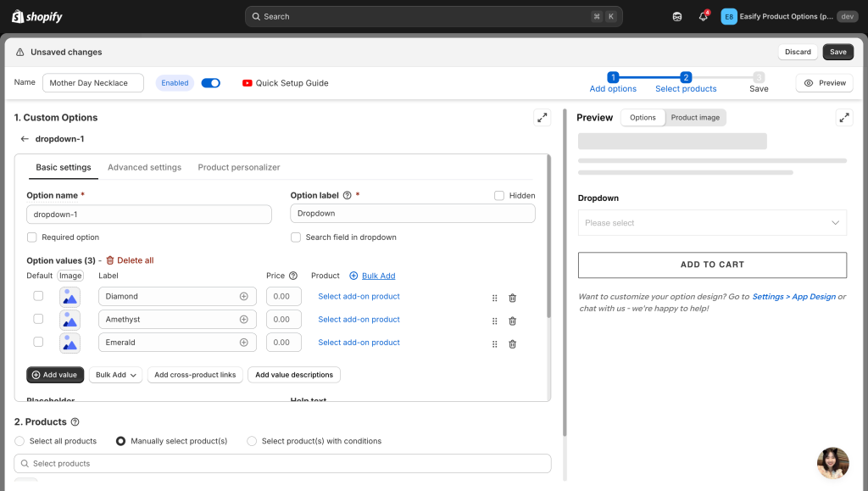Viewport: 868px width, 491px height.
Task: Click the image thumbnail for the Diamond value
Action: pos(70,297)
